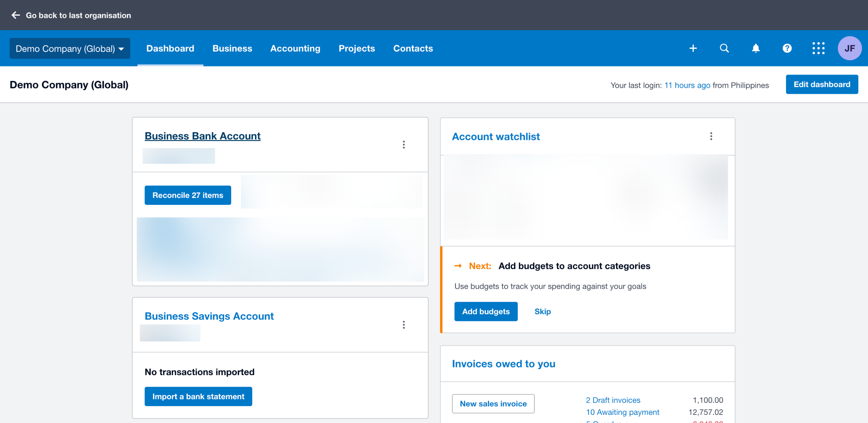The image size is (868, 423).
Task: Open the app launcher grid icon
Action: pos(818,48)
